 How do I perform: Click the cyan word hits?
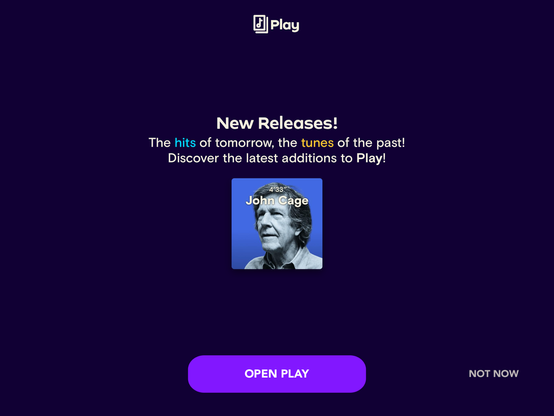coord(185,143)
